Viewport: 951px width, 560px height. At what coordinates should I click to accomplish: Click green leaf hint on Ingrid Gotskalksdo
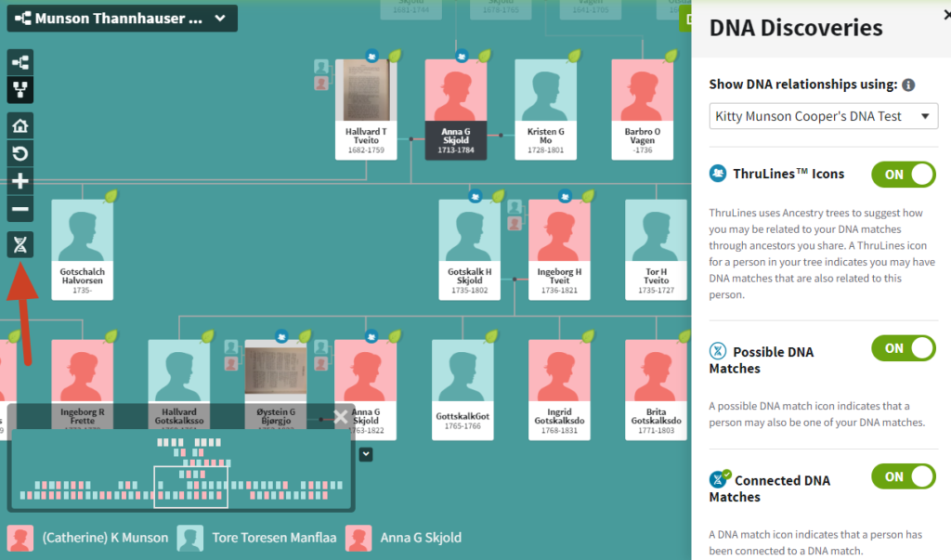(x=588, y=335)
